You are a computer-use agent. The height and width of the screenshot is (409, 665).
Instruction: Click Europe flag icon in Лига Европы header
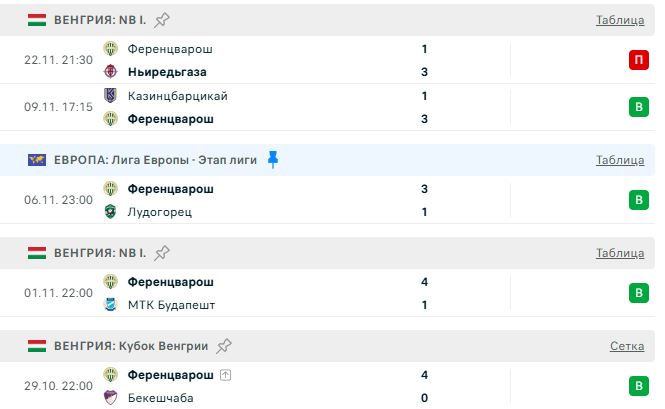(37, 160)
